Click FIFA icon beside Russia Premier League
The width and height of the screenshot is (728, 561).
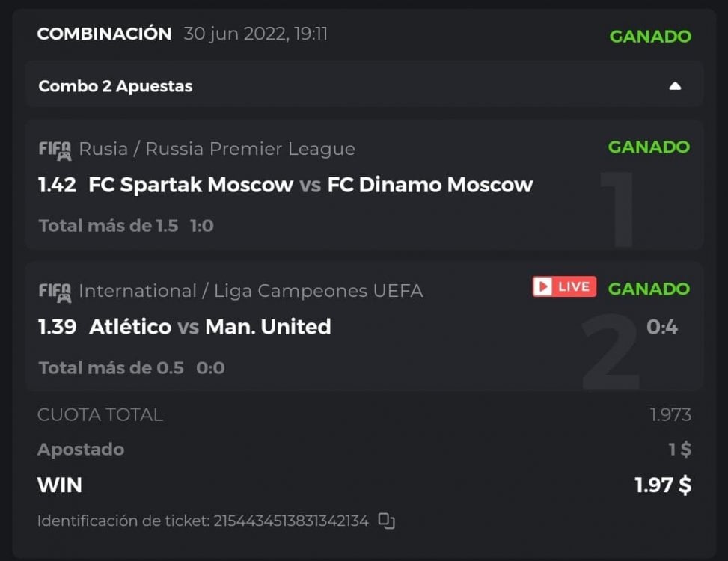point(55,149)
